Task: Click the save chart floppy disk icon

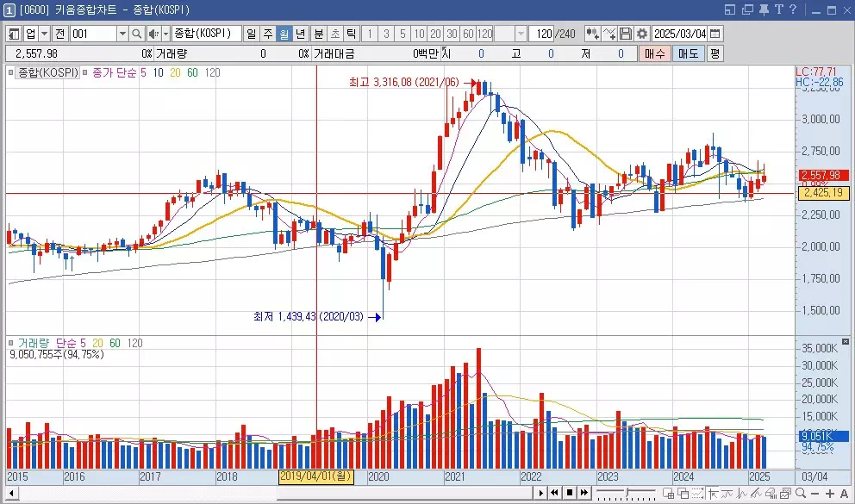Action: [x=626, y=34]
